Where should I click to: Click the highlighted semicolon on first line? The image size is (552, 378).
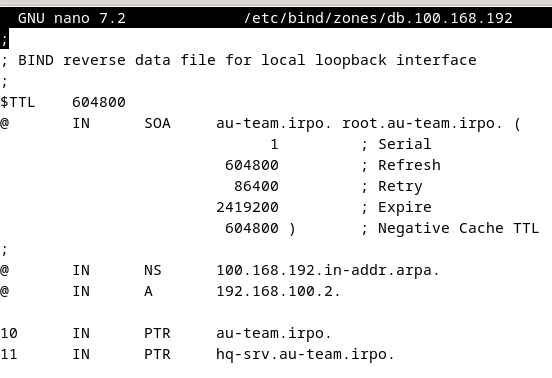click(4, 39)
